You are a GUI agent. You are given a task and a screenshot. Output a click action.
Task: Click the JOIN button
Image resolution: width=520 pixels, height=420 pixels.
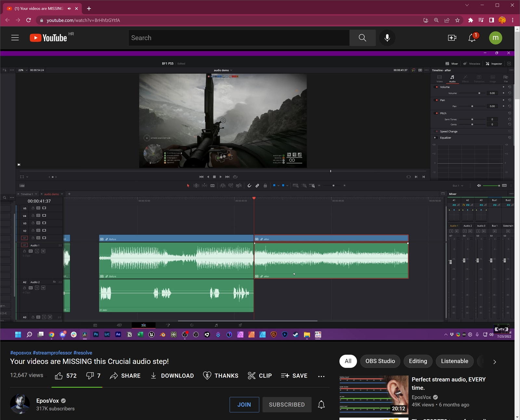coord(244,405)
